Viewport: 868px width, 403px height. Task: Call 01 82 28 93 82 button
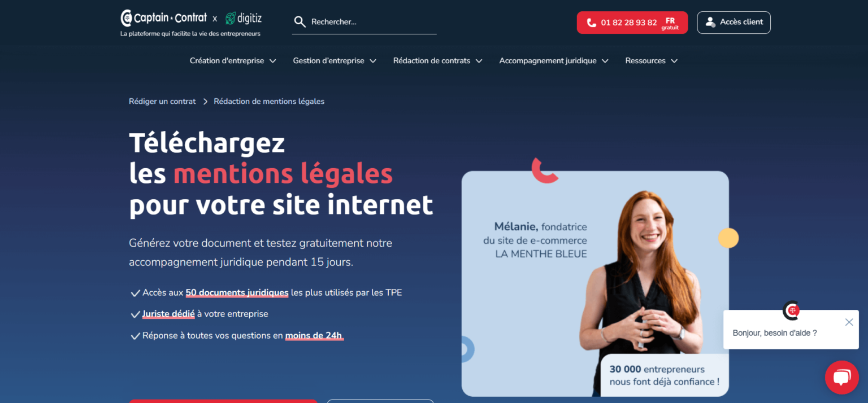click(x=632, y=23)
